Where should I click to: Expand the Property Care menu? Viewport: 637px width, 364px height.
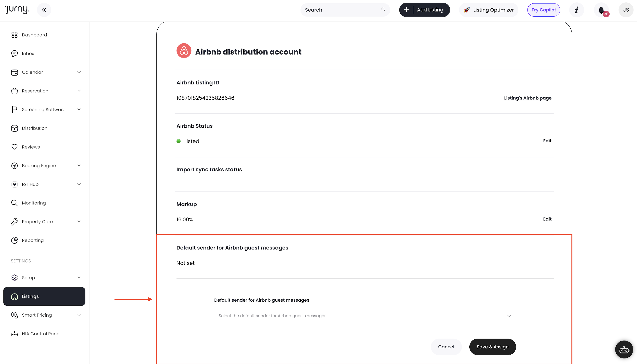click(79, 222)
